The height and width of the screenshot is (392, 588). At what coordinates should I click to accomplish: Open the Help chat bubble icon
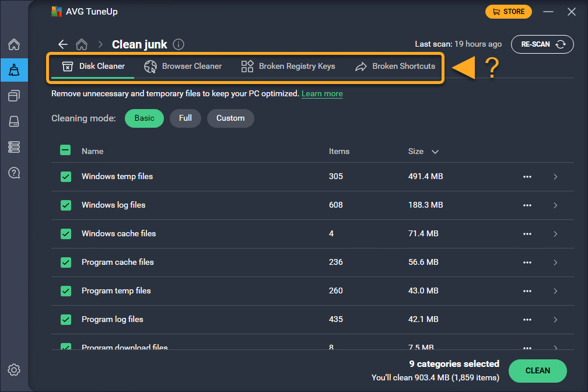15,173
